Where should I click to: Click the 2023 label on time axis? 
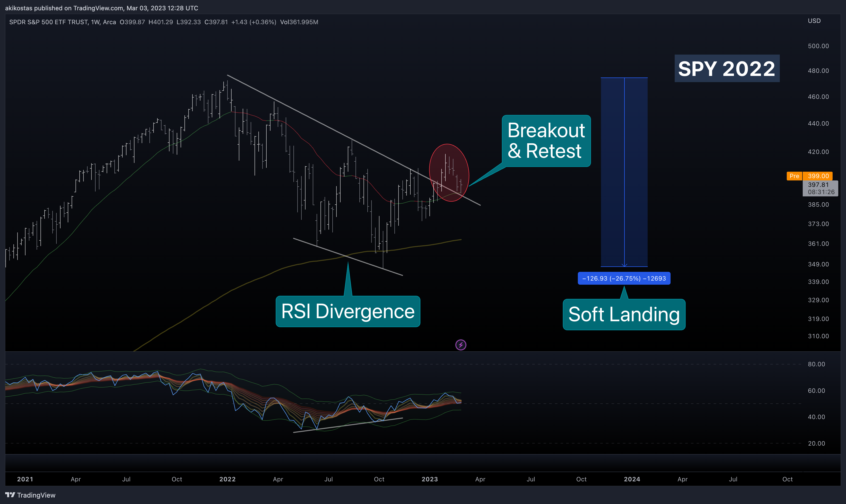[x=430, y=479]
